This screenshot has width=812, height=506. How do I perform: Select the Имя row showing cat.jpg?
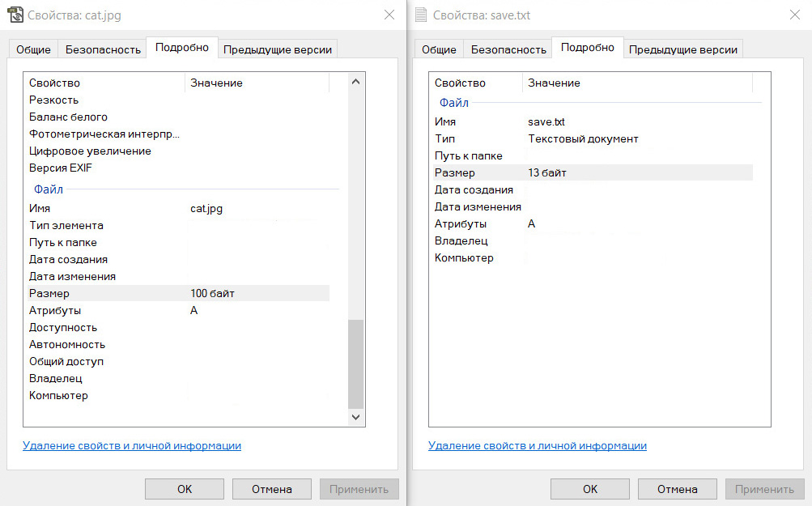pos(176,208)
